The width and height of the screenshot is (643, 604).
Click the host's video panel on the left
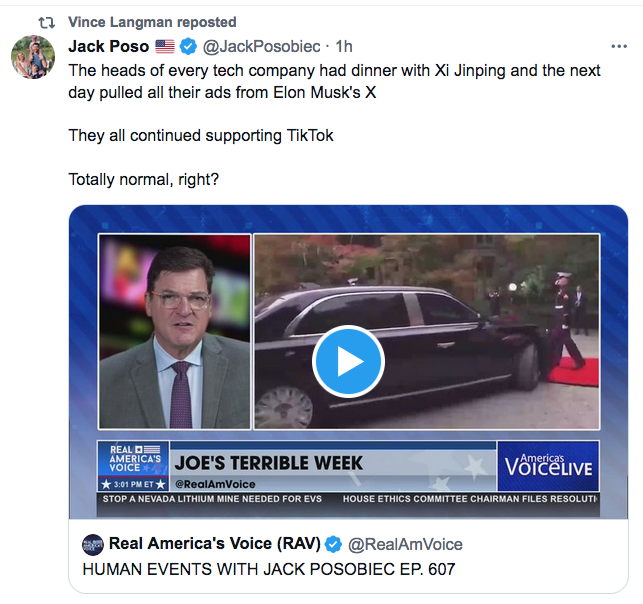pyautogui.click(x=174, y=332)
